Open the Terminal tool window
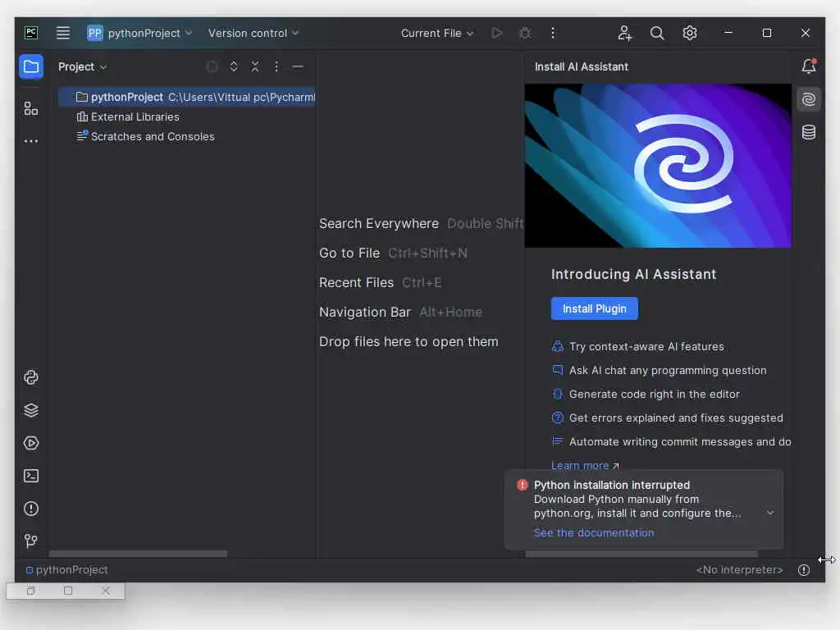The image size is (840, 630). (x=31, y=476)
